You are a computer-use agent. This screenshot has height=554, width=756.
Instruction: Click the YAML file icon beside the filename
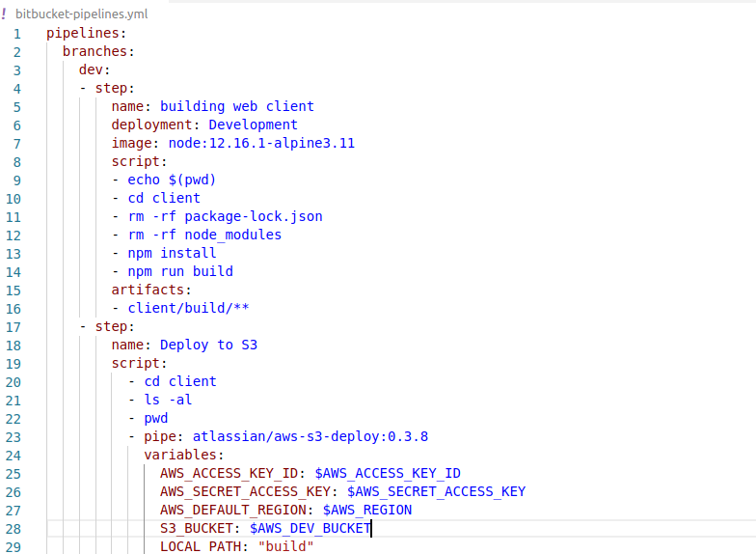4,14
